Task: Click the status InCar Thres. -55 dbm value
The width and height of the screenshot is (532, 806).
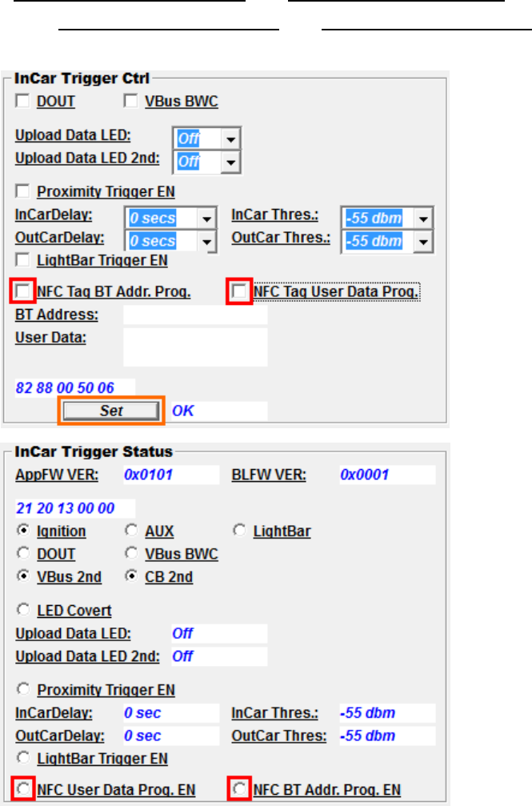Action: [x=387, y=713]
